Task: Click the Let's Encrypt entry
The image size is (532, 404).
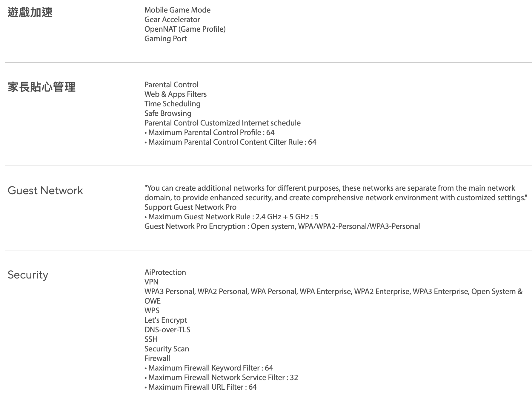Action: coord(166,320)
